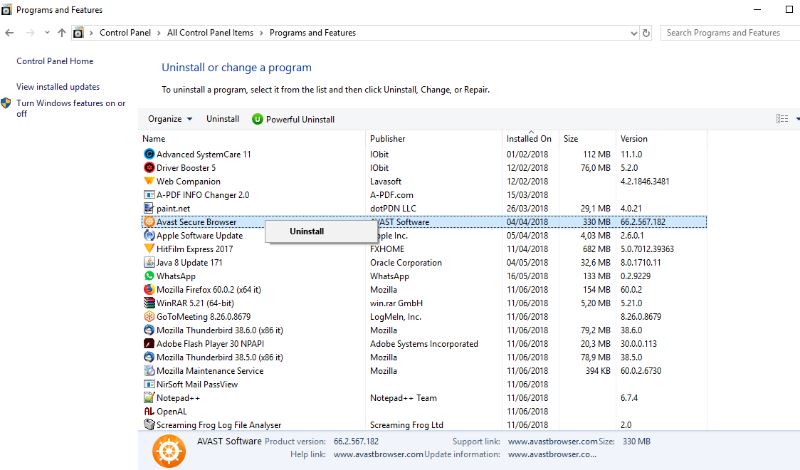Click the 4.2.1846.3481 version value
The height and width of the screenshot is (470, 800).
[645, 181]
